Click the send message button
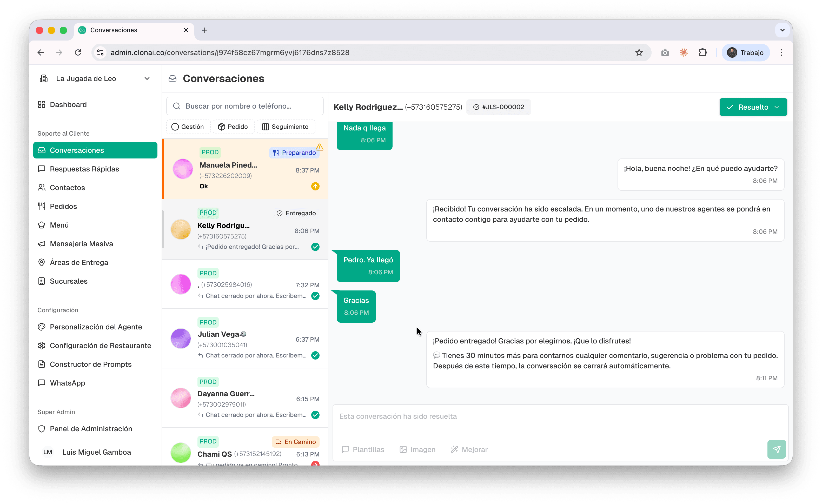Screen dimensions: 822x504 tap(776, 449)
